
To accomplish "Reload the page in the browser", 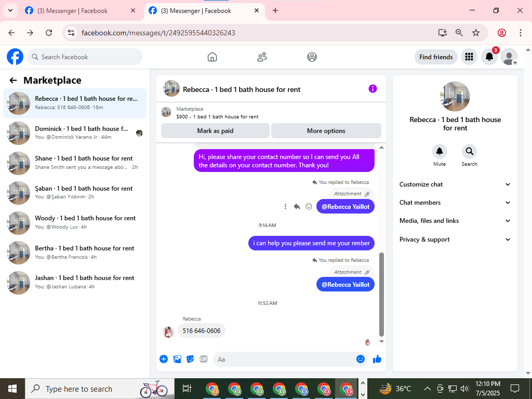I will tap(49, 33).
